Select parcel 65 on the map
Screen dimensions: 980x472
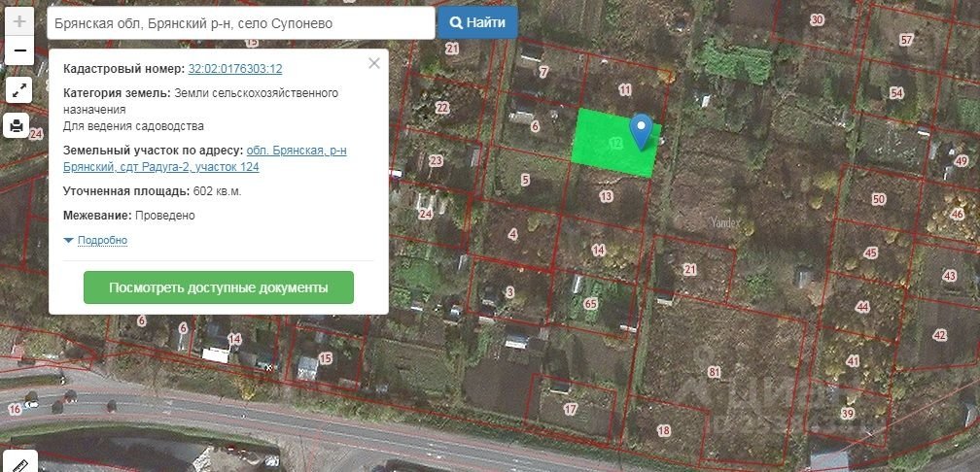591,304
